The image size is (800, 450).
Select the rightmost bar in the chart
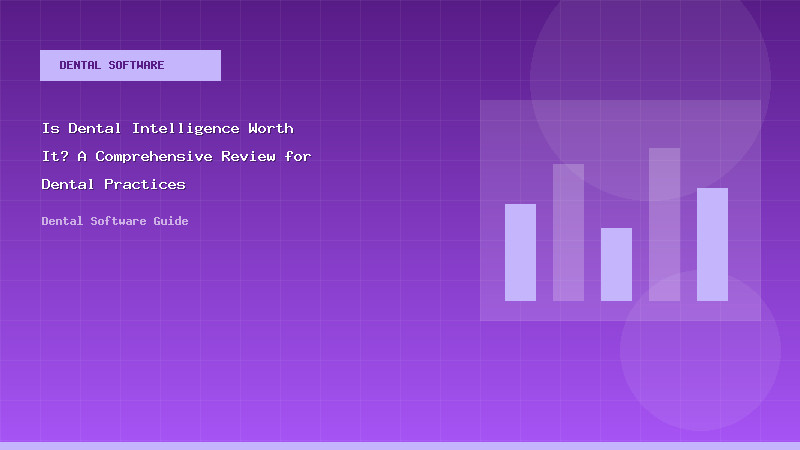(x=712, y=244)
